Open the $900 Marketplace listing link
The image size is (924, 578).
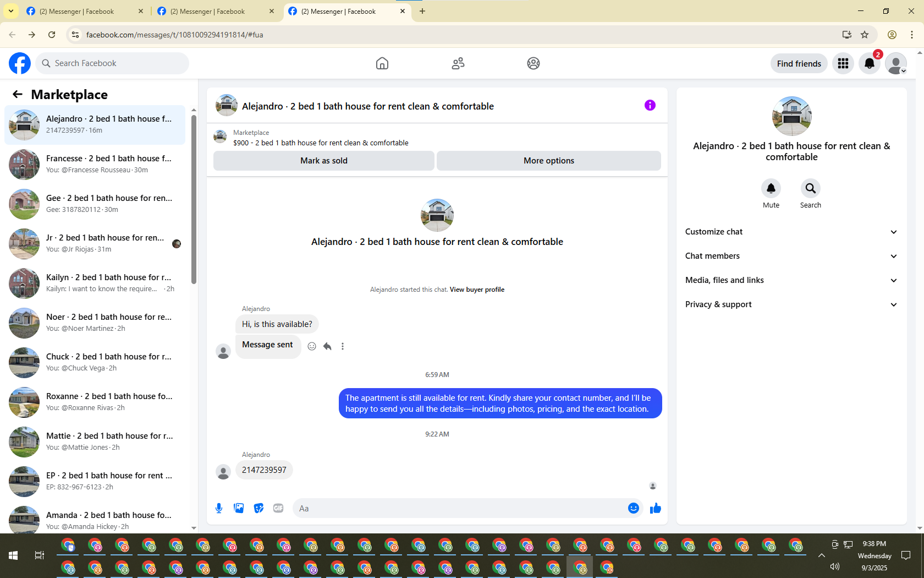(321, 143)
